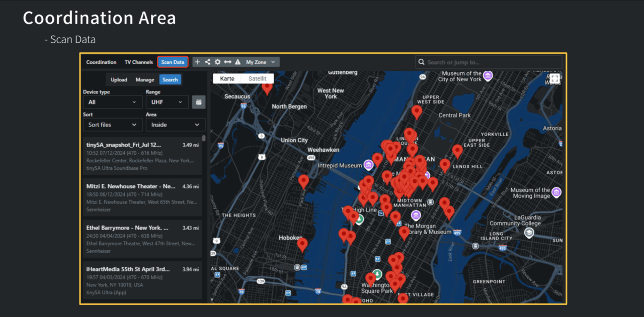Switch to the TV Channels tab
Image resolution: width=644 pixels, height=317 pixels.
[x=139, y=62]
